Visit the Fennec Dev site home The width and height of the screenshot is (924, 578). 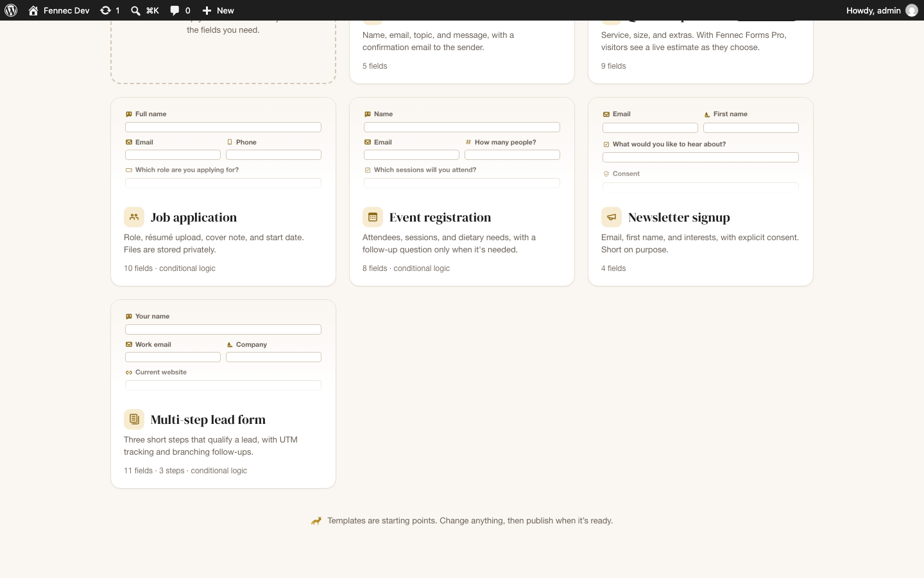[59, 10]
